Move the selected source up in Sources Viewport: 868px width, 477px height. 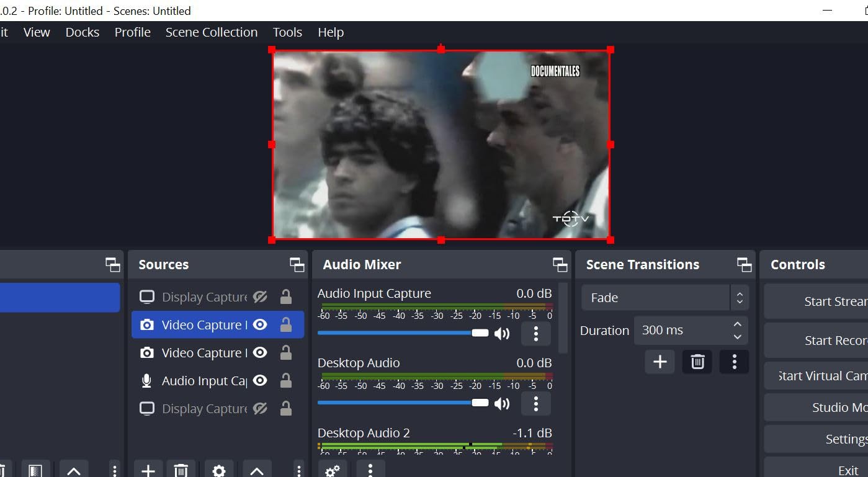point(257,470)
